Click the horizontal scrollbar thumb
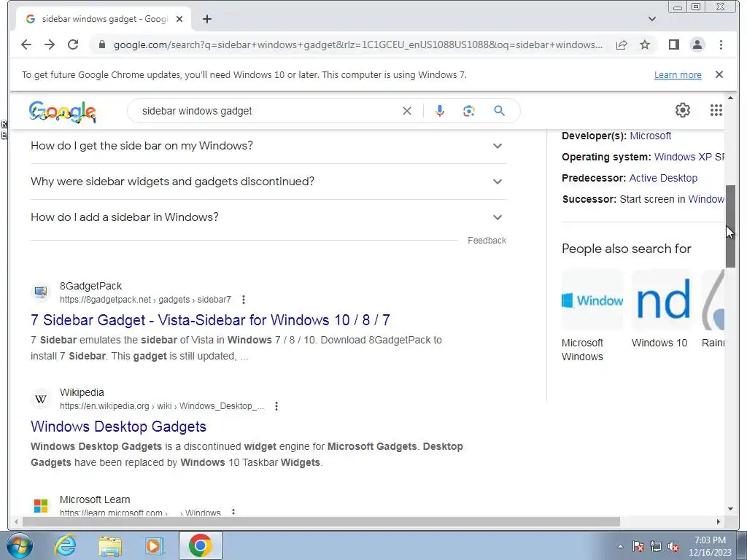747x560 pixels. (321, 522)
